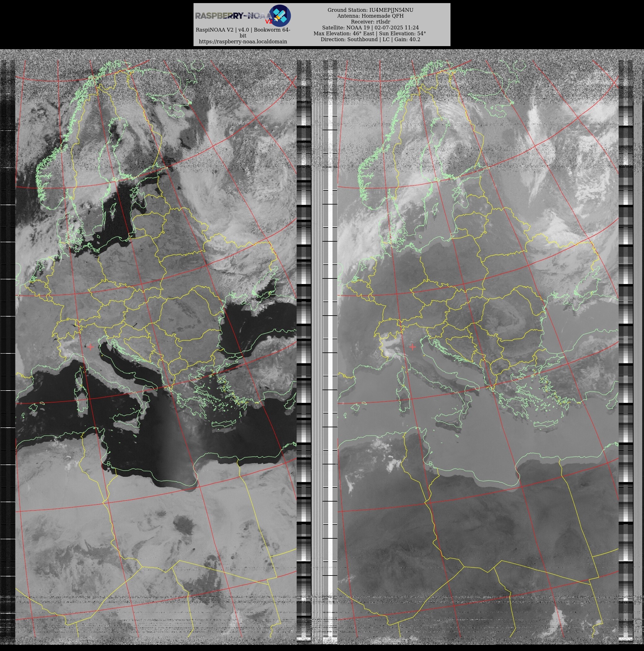The image size is (644, 651).
Task: Click the red ground station cross on right image
Action: [412, 347]
